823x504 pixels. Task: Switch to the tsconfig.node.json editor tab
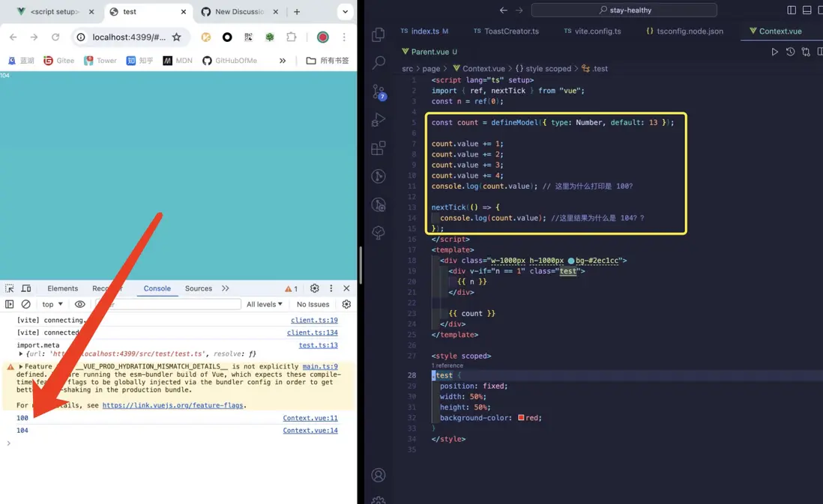coord(685,31)
